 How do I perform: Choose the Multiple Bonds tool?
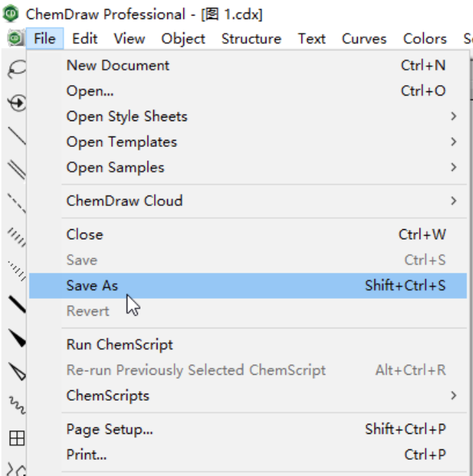[x=16, y=169]
